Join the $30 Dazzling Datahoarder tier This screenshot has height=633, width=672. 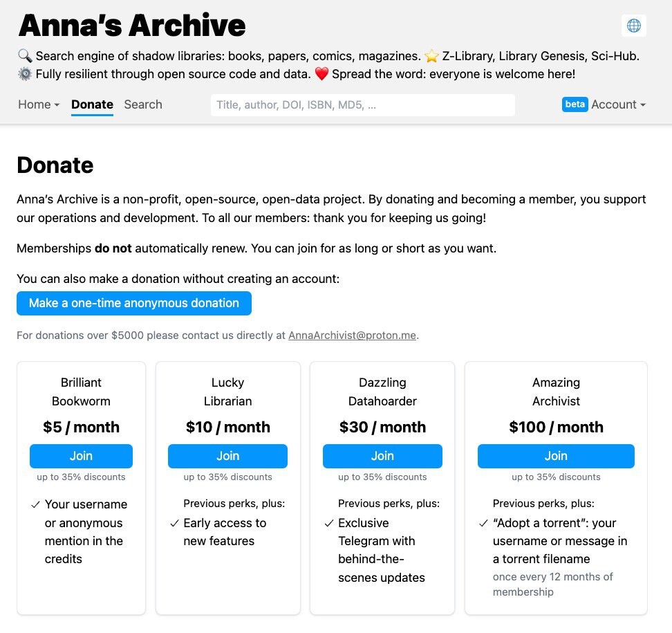382,456
